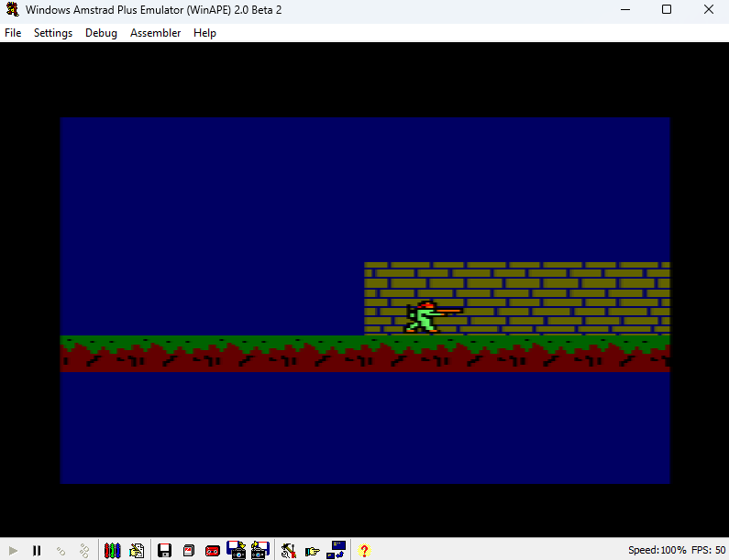Click the red cassette tape icon
The height and width of the screenshot is (560, 729).
(x=213, y=551)
